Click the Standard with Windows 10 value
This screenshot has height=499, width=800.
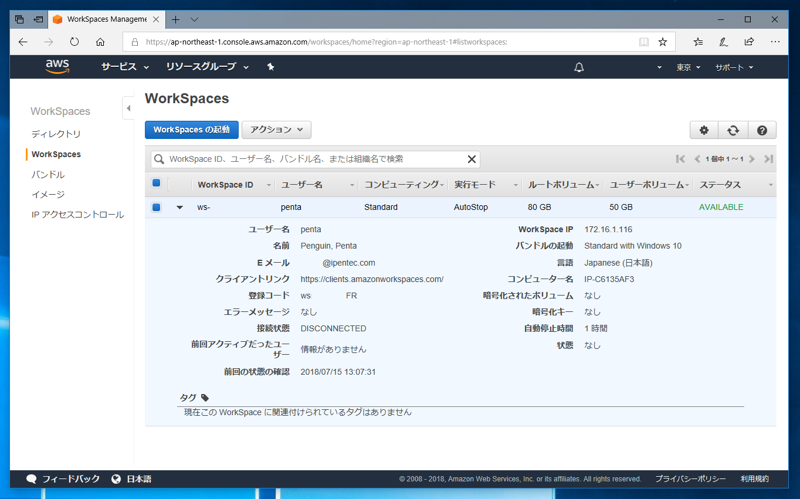click(x=633, y=246)
